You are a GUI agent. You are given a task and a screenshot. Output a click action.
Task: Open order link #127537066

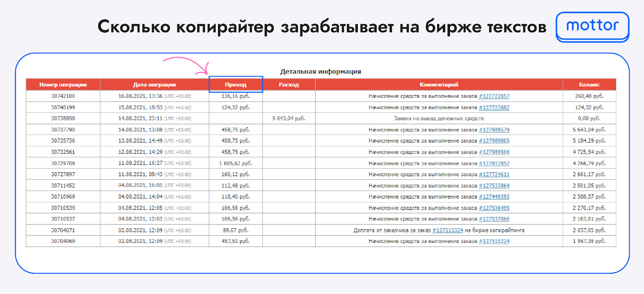point(494,219)
